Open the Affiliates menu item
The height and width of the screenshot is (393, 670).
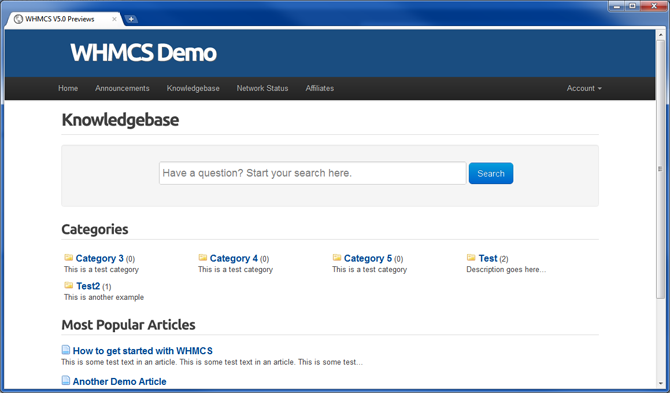click(x=320, y=88)
